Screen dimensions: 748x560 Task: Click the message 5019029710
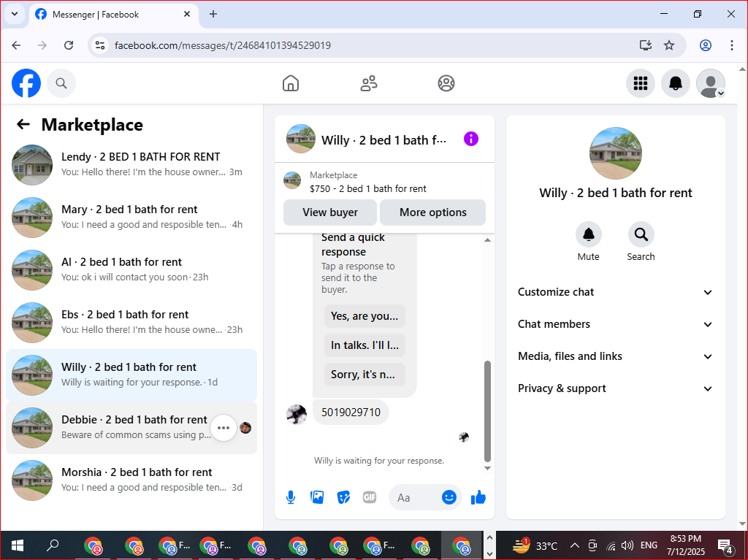coord(351,412)
